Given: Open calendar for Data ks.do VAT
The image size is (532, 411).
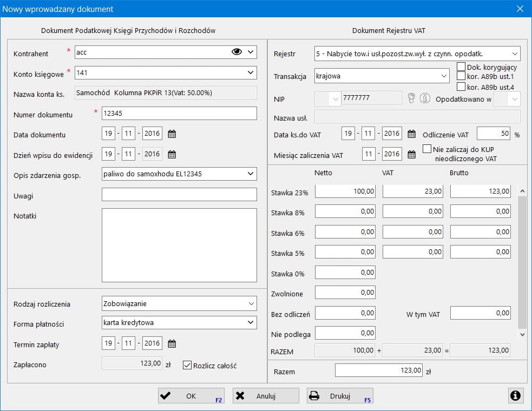Looking at the screenshot, I should pos(411,134).
